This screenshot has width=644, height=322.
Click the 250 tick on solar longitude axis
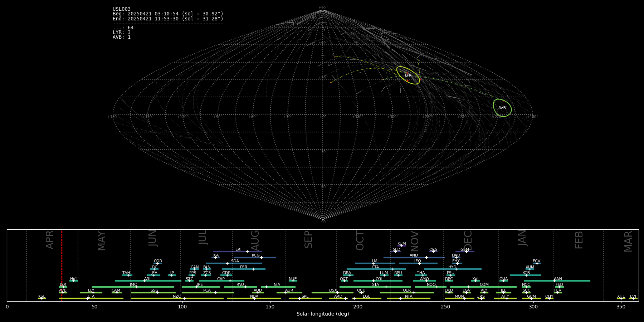pos(445,307)
